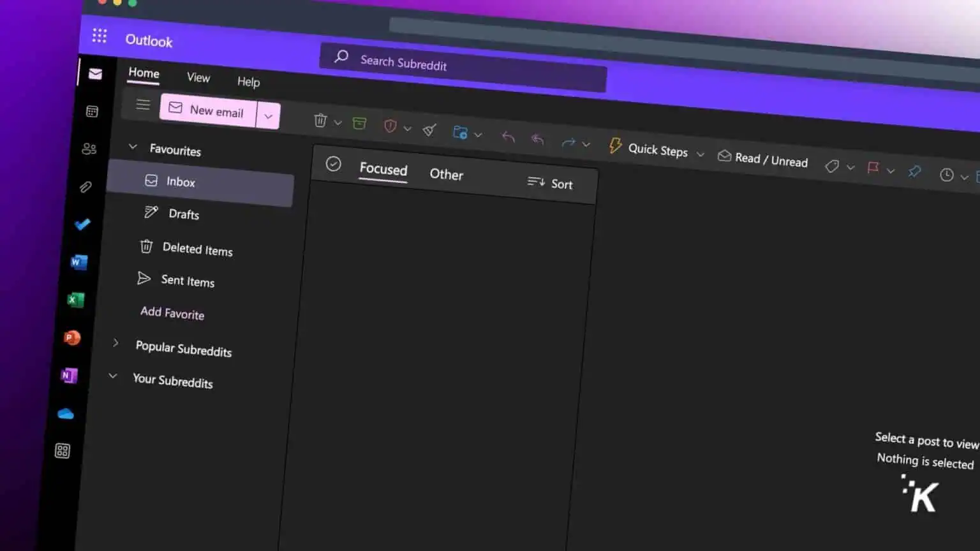Viewport: 980px width, 551px height.
Task: Select the Delete icon in the toolbar
Action: (x=319, y=121)
